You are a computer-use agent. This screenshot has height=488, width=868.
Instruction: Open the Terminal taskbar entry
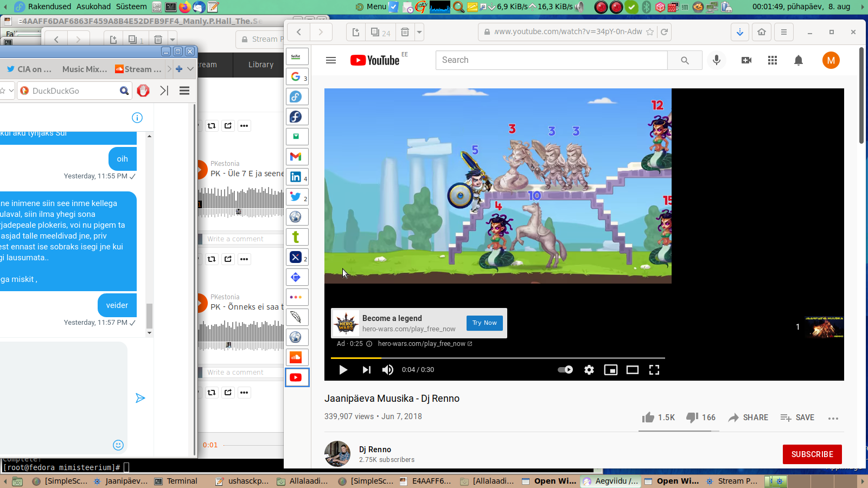(176, 481)
